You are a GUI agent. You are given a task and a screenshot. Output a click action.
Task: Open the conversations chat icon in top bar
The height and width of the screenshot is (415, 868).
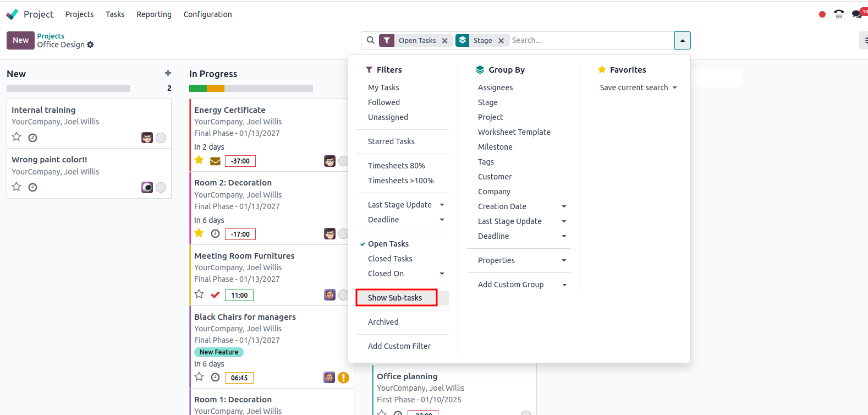856,14
